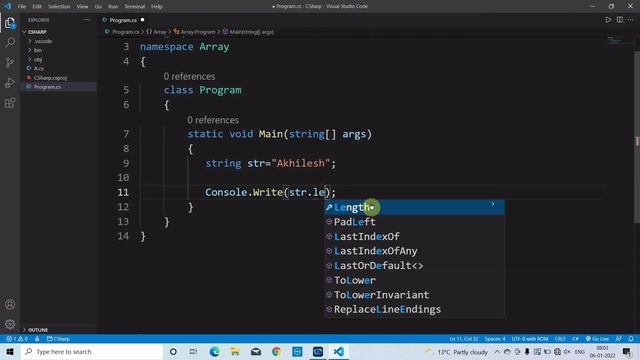Split the editor with the split icon
The width and height of the screenshot is (640, 360).
point(620,20)
